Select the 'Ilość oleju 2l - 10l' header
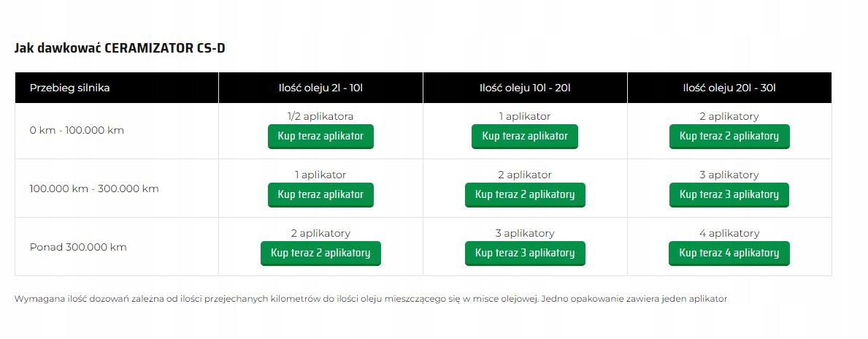The width and height of the screenshot is (868, 339). (x=320, y=88)
